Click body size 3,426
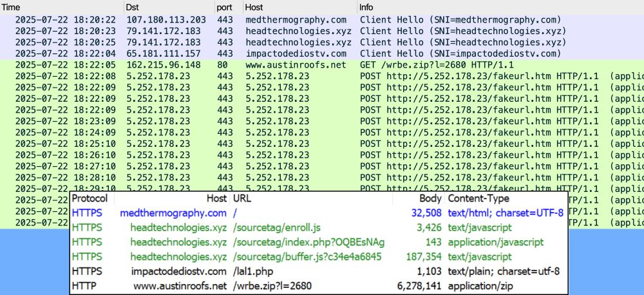This screenshot has height=295, width=644. (x=429, y=227)
